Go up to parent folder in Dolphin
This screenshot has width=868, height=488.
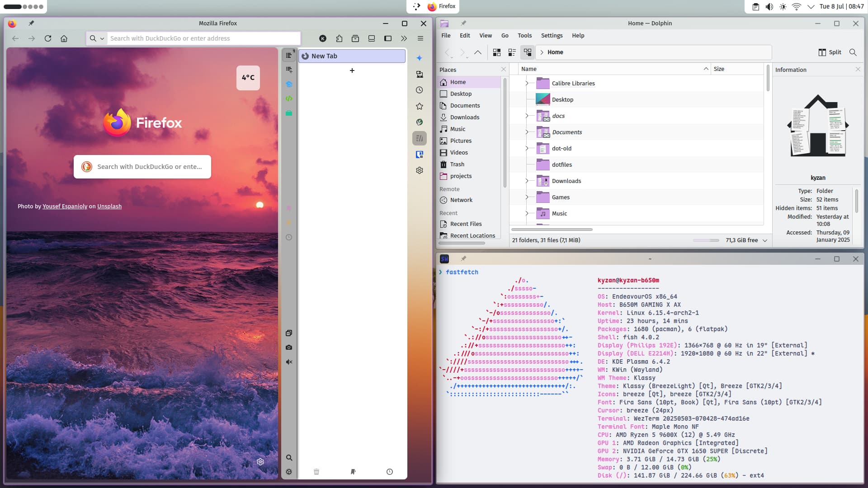coord(477,52)
